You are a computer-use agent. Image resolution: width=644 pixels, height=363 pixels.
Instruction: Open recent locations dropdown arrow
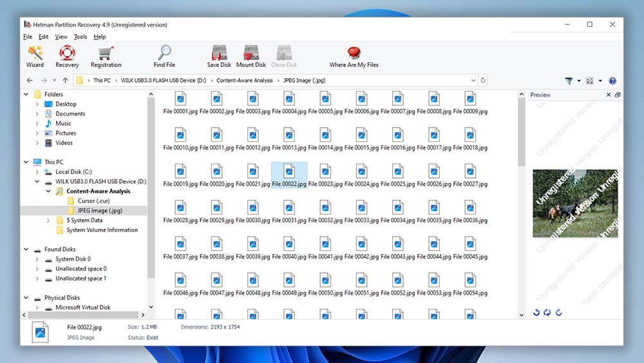coord(54,81)
